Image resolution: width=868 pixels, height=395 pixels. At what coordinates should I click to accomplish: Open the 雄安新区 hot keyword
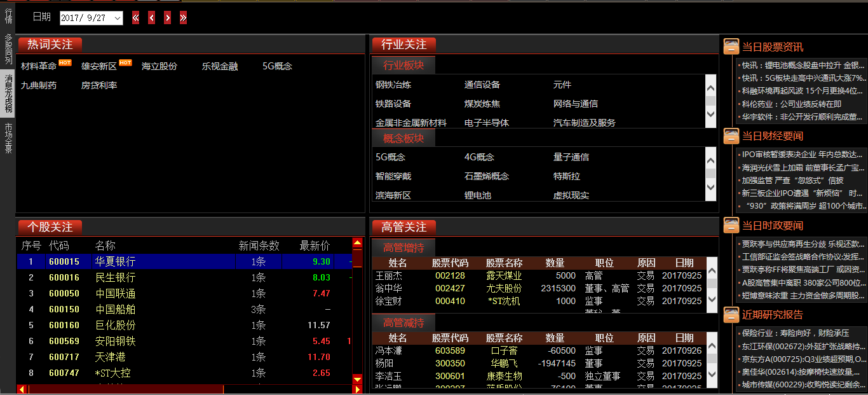coord(99,66)
